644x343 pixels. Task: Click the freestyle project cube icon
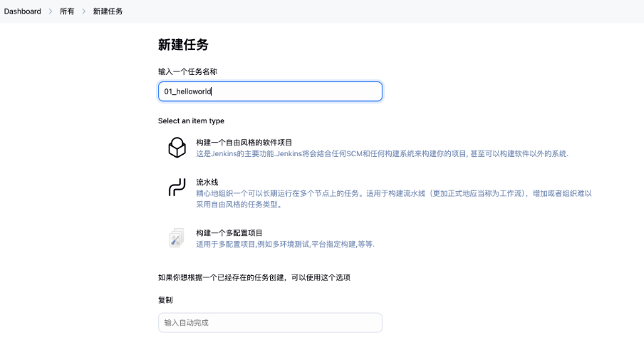177,148
